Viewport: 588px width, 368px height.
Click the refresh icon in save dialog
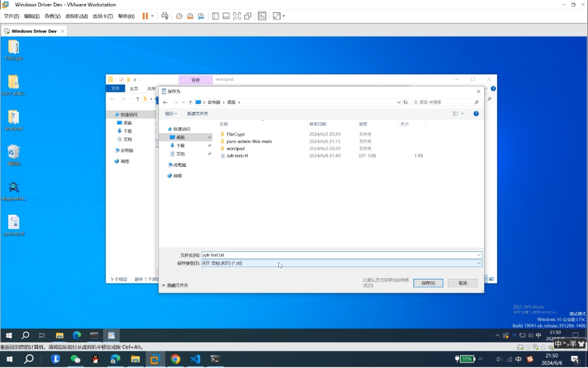click(406, 102)
